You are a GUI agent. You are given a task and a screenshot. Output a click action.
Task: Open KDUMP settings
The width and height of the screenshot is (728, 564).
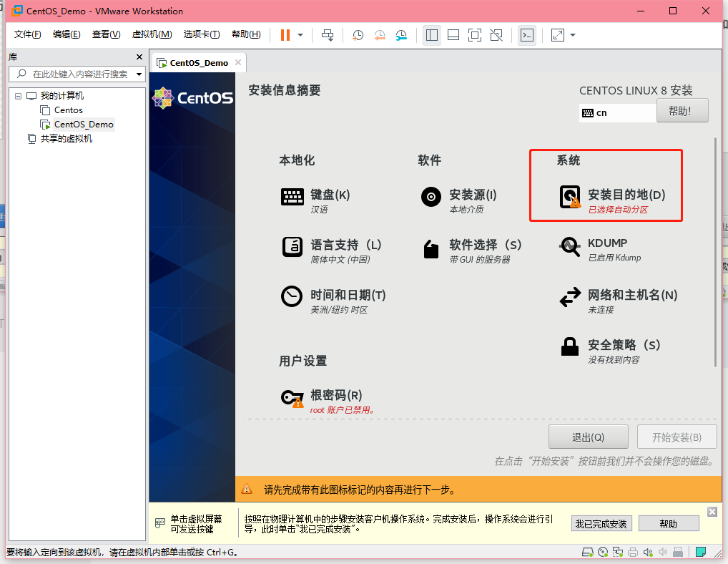pyautogui.click(x=600, y=250)
